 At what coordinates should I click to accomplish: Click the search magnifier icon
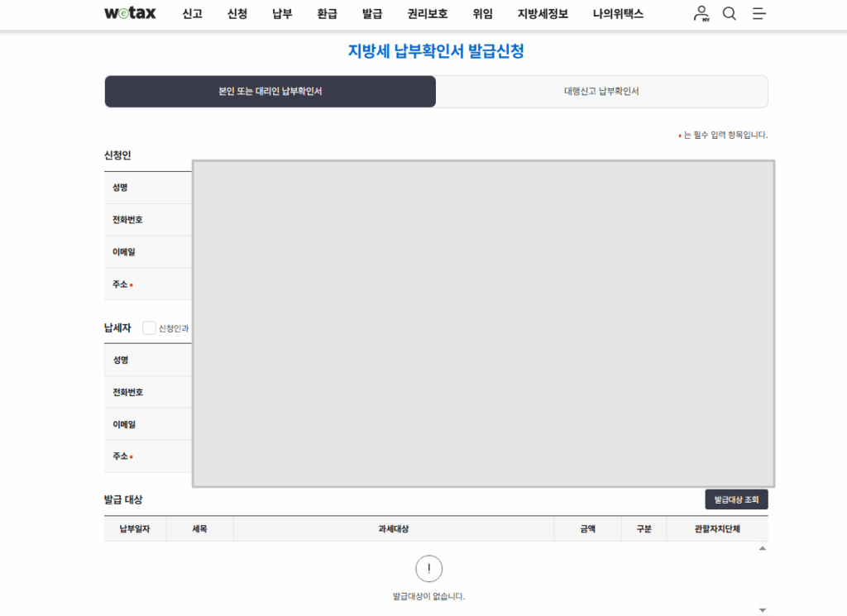point(730,13)
